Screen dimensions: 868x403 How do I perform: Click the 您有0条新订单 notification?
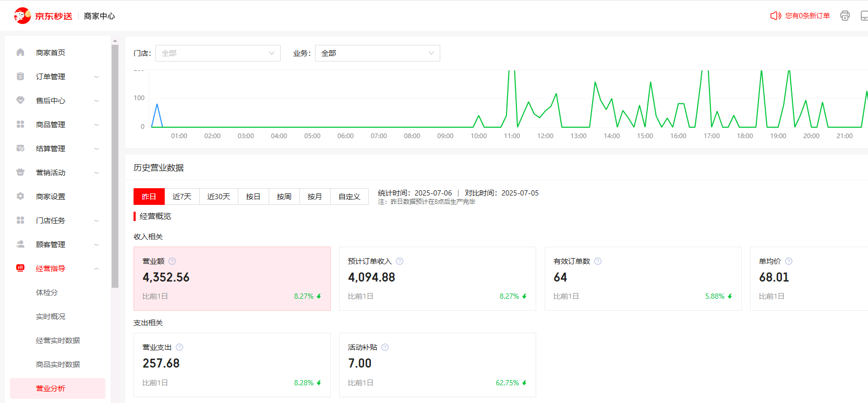[807, 16]
